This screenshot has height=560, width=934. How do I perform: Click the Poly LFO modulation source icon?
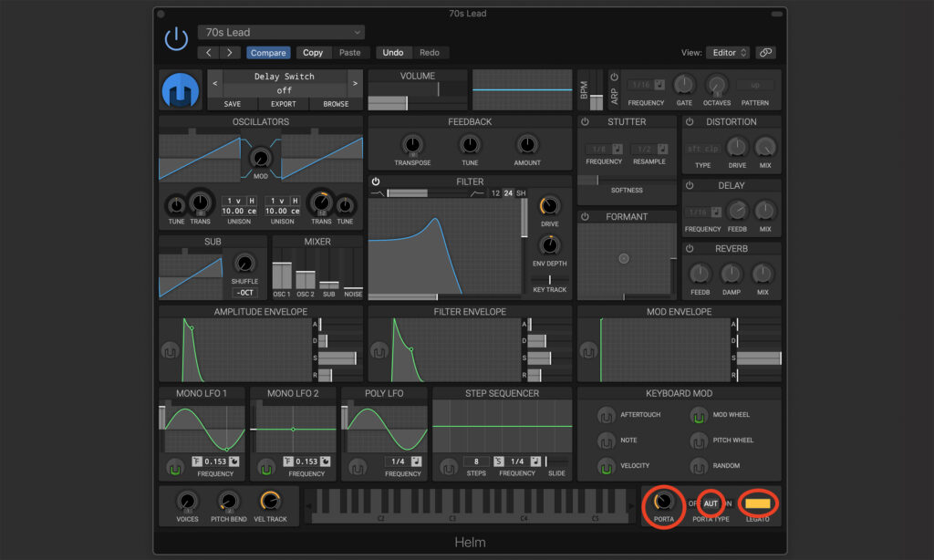(x=358, y=468)
